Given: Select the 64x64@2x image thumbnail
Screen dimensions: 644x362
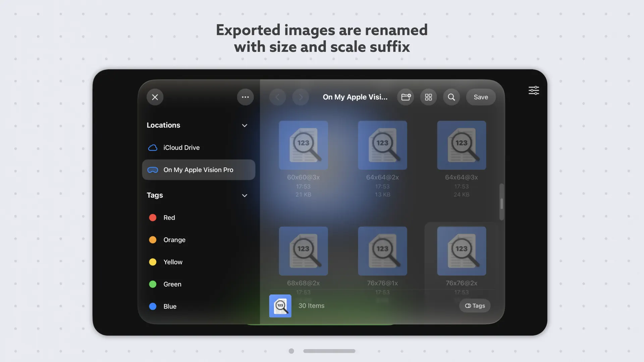Looking at the screenshot, I should click(x=382, y=145).
